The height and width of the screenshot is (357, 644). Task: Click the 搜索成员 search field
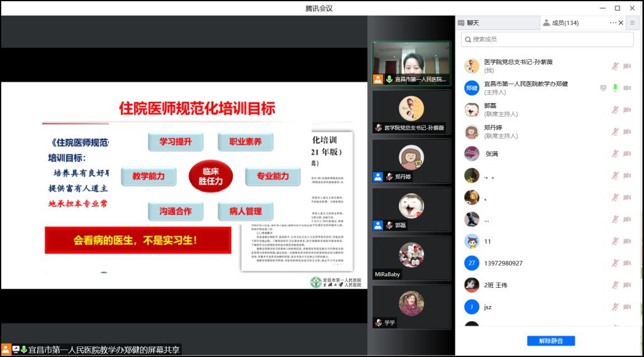547,40
